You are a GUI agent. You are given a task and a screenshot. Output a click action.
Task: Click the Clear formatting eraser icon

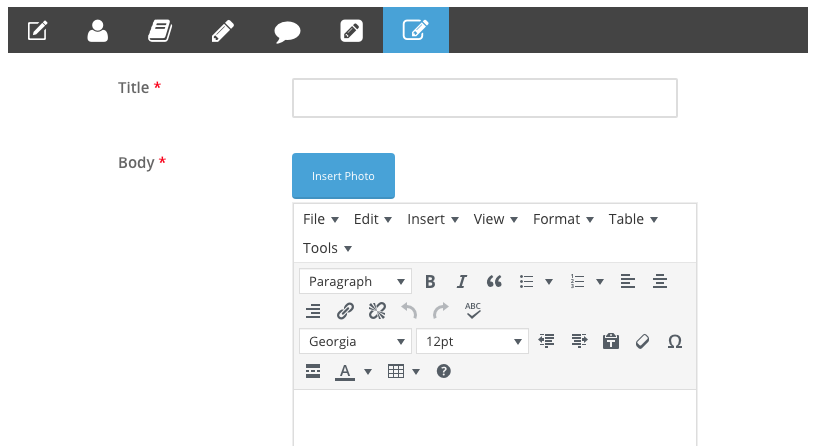(642, 341)
